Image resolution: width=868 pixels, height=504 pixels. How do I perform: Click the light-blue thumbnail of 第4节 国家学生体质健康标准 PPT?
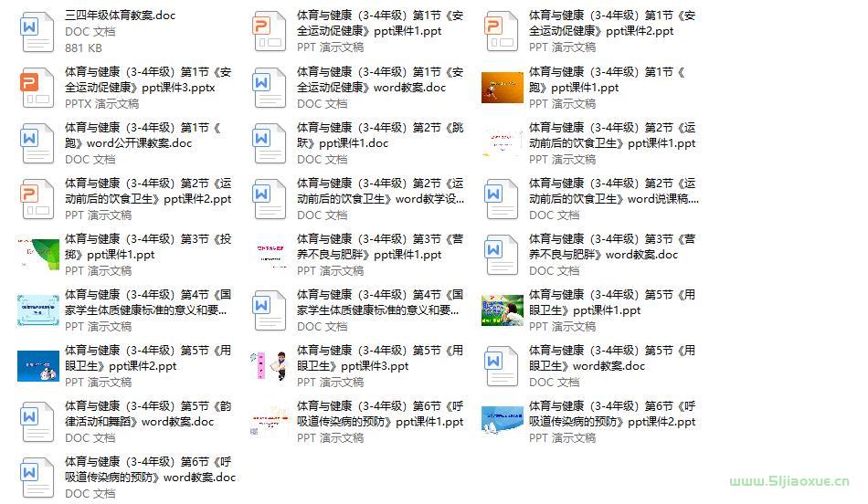pyautogui.click(x=38, y=310)
